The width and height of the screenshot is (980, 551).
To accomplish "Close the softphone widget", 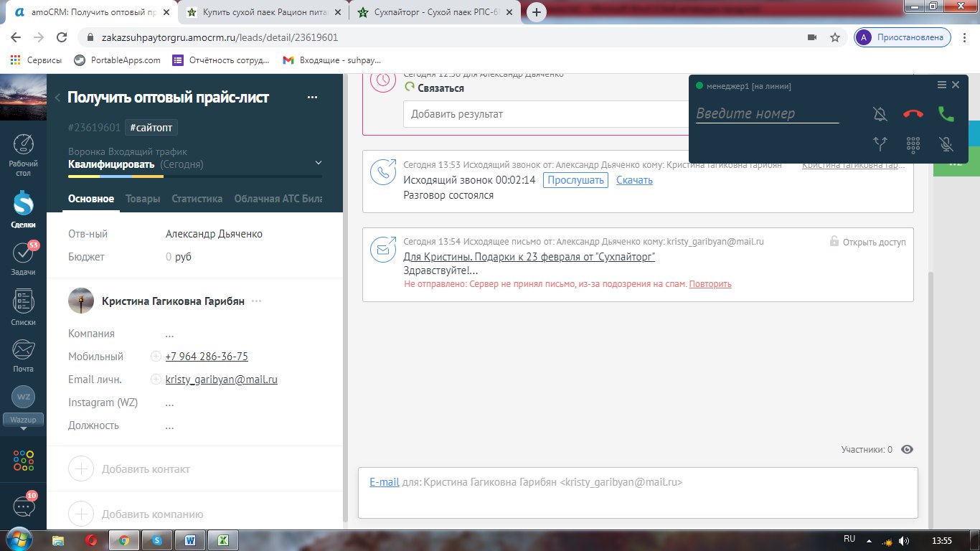I will 956,85.
